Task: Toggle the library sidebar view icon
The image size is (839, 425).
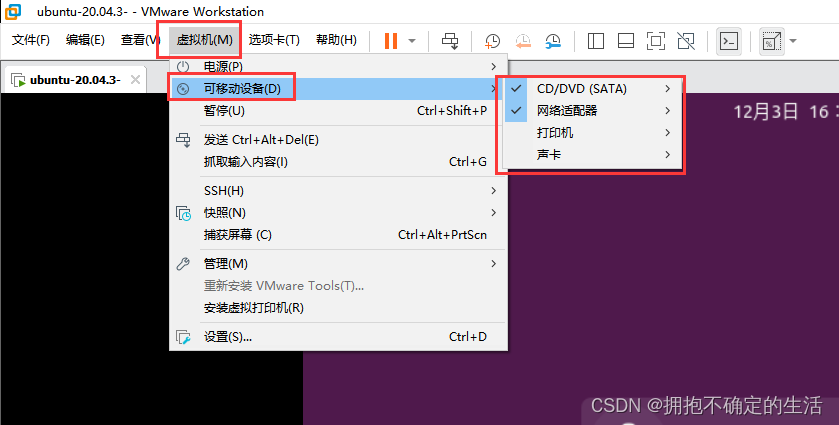Action: tap(596, 41)
